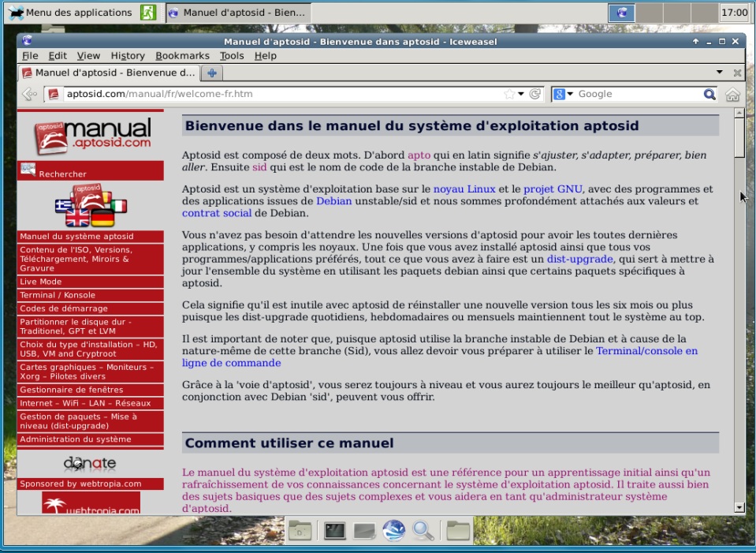This screenshot has height=553, width=756.
Task: Click the webtropia.com sponsor logo
Action: [x=91, y=503]
